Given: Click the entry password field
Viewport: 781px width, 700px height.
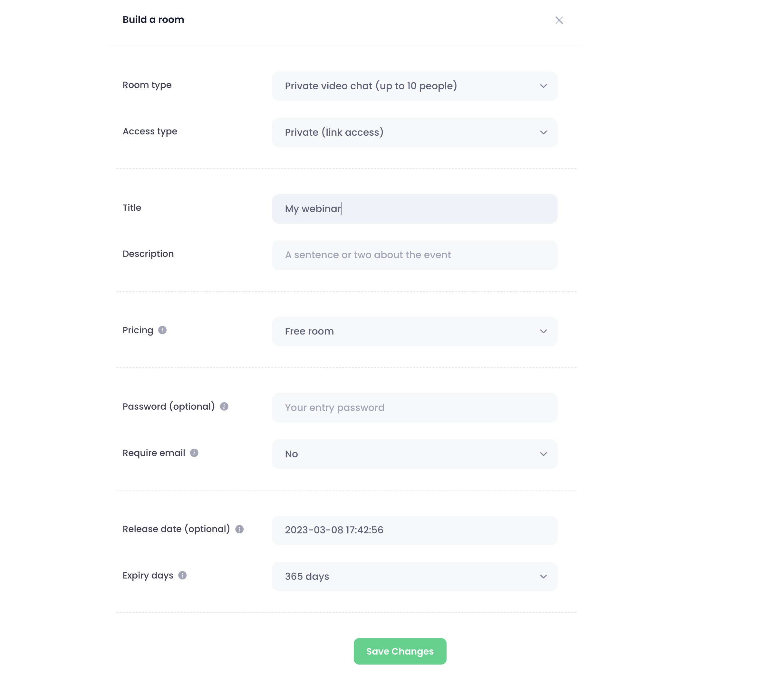Looking at the screenshot, I should click(x=414, y=408).
